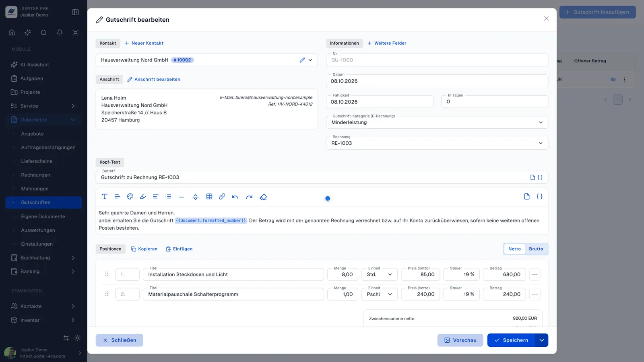Click the Neuer Kontakt link
644x362 pixels.
click(x=144, y=43)
